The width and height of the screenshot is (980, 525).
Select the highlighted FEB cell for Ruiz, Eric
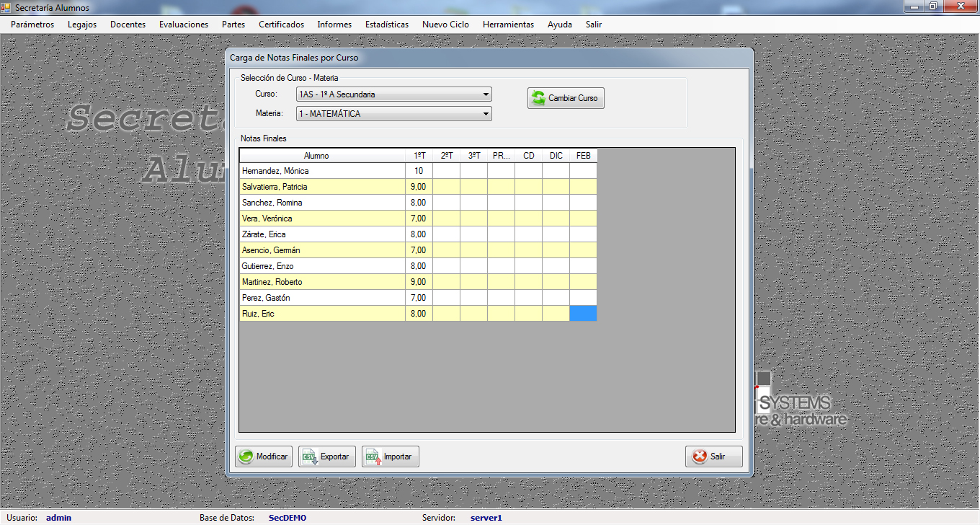pyautogui.click(x=583, y=314)
